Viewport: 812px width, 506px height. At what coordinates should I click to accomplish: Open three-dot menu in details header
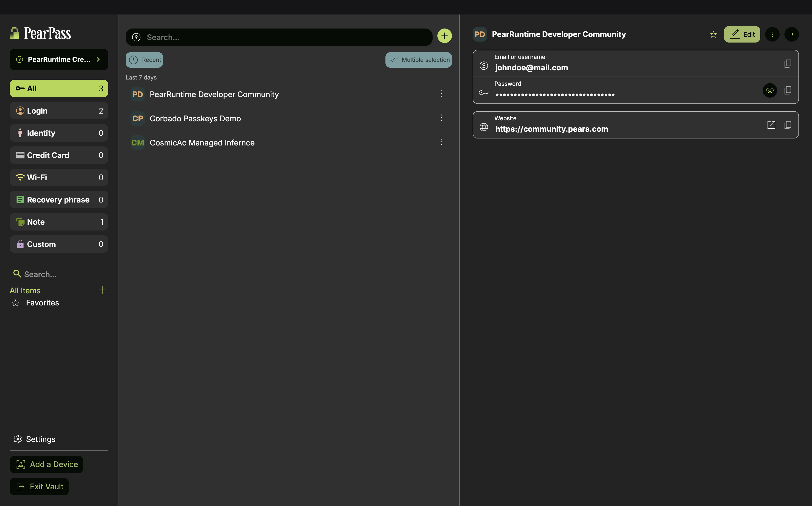pyautogui.click(x=772, y=35)
